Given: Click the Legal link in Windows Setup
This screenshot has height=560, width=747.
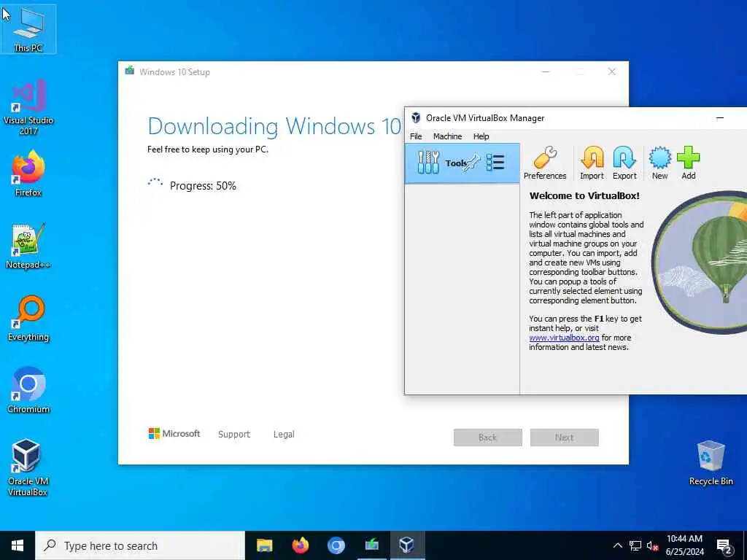Looking at the screenshot, I should 284,435.
